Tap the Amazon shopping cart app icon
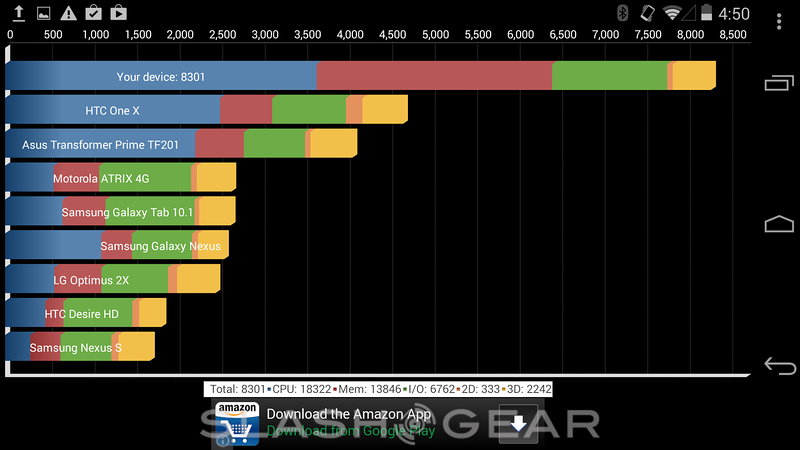This screenshot has height=450, width=800. click(236, 423)
